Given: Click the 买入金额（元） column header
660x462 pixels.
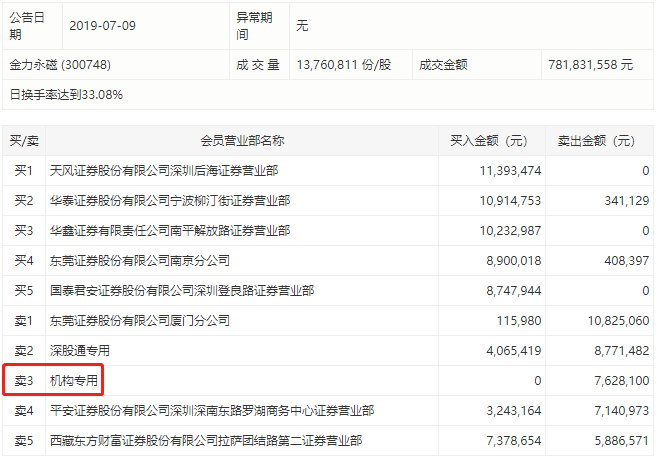Looking at the screenshot, I should coord(491,141).
